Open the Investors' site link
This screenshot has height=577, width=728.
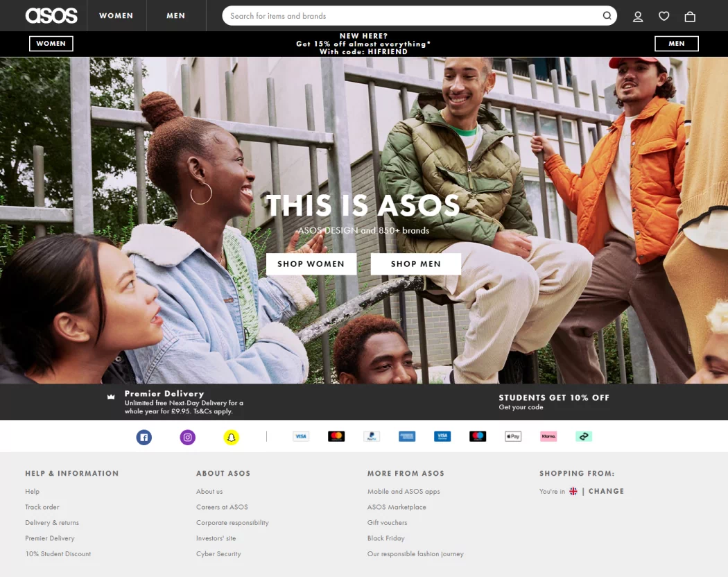pos(216,538)
